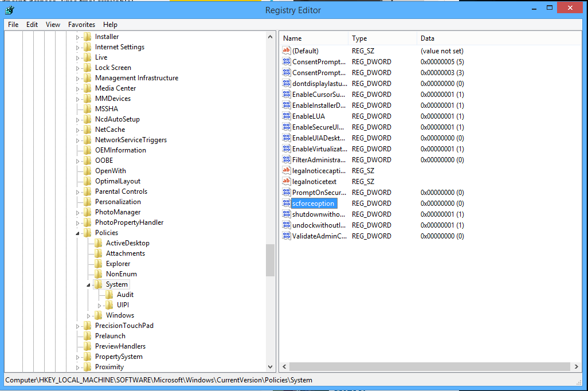The image size is (588, 391).
Task: Open the Edit menu
Action: [32, 24]
